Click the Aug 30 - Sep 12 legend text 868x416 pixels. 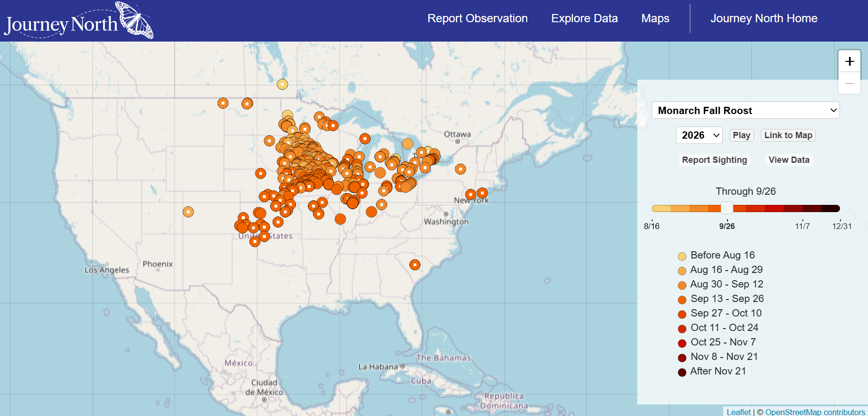[727, 284]
